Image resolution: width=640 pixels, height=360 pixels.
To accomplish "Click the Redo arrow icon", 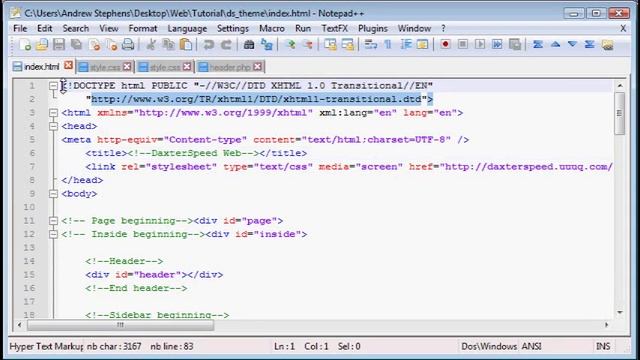I will [x=226, y=44].
